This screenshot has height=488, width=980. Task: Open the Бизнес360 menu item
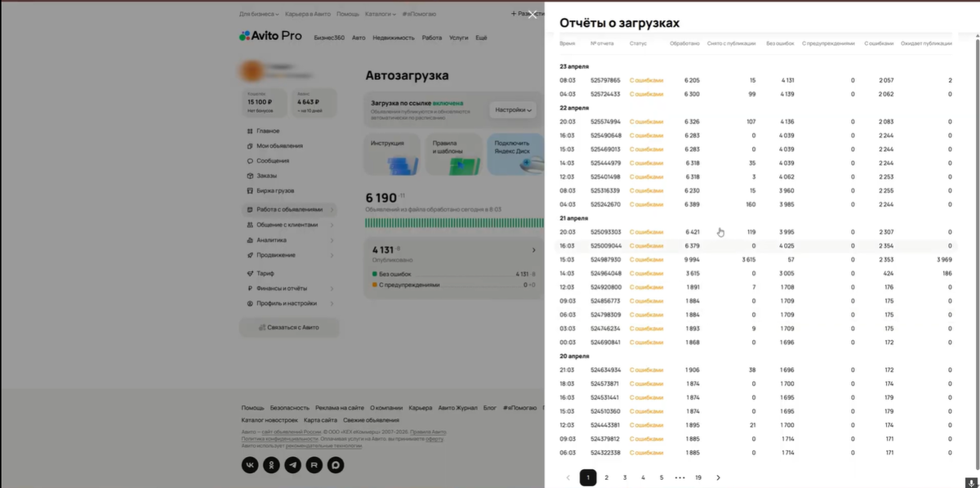tap(329, 38)
